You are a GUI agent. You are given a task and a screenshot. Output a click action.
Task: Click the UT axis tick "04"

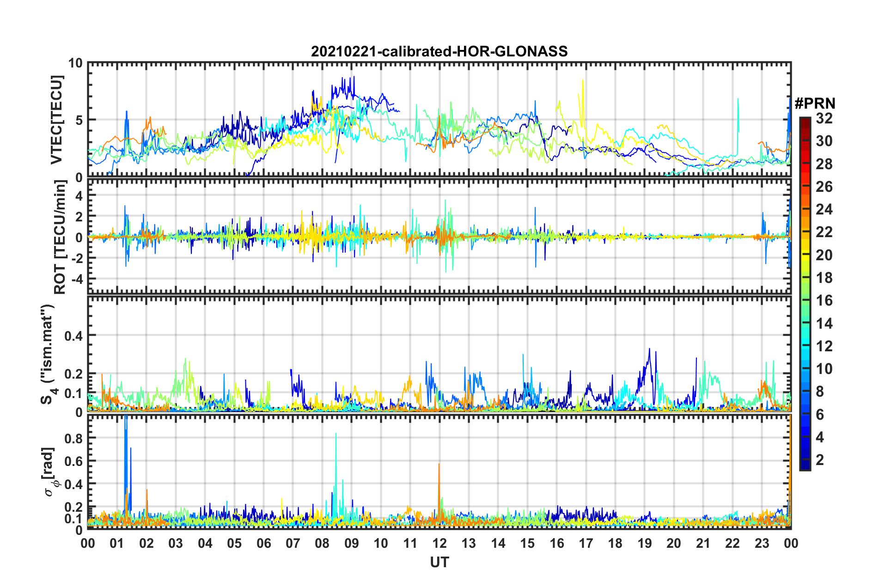click(205, 543)
